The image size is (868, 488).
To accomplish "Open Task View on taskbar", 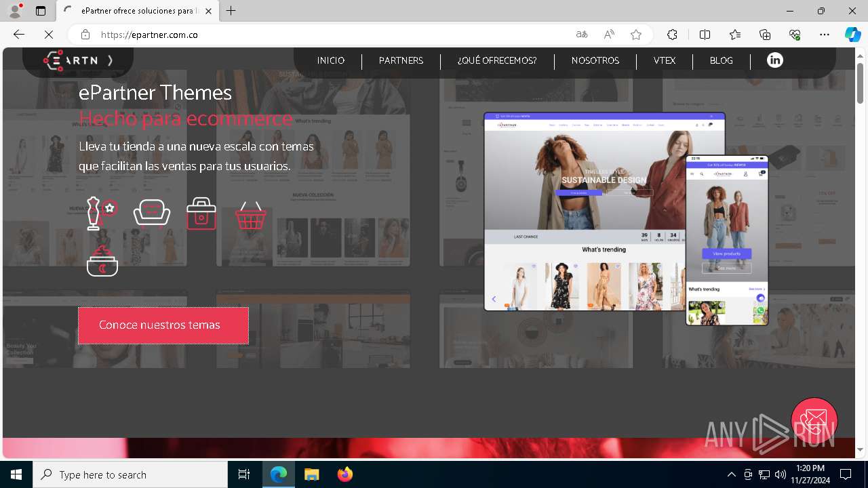I will [x=244, y=474].
